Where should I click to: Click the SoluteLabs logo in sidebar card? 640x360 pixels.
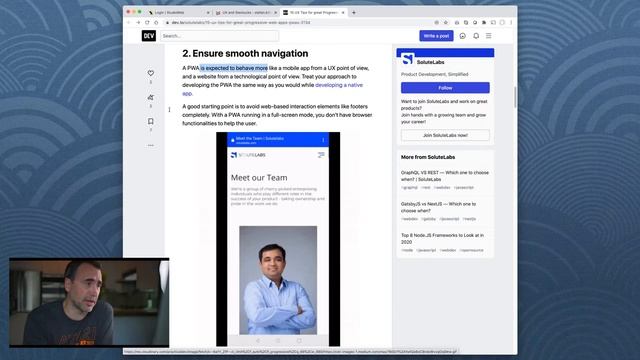(x=407, y=60)
